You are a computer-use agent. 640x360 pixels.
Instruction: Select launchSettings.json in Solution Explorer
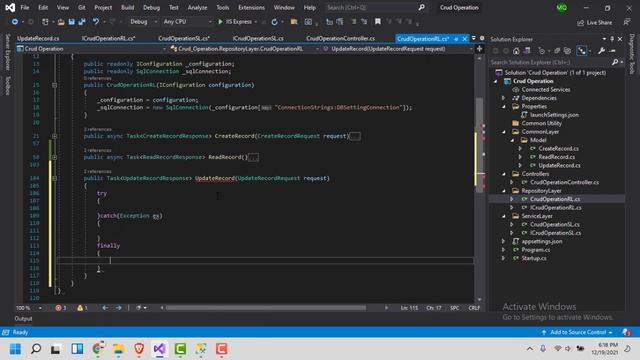pyautogui.click(x=554, y=115)
